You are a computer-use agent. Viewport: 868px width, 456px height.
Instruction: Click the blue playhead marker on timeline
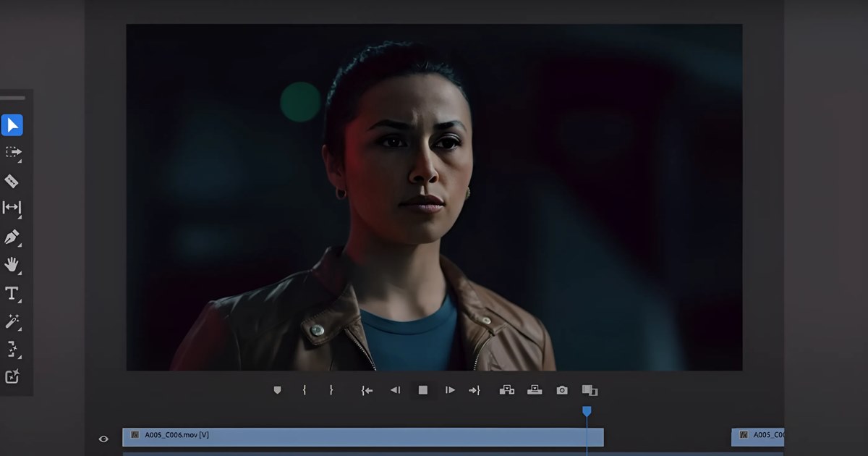pos(587,411)
